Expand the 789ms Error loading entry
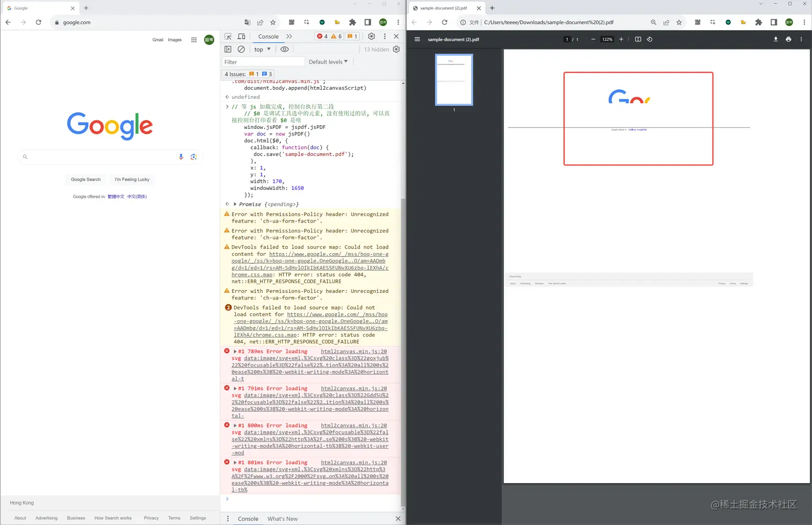This screenshot has width=812, height=525. point(235,351)
